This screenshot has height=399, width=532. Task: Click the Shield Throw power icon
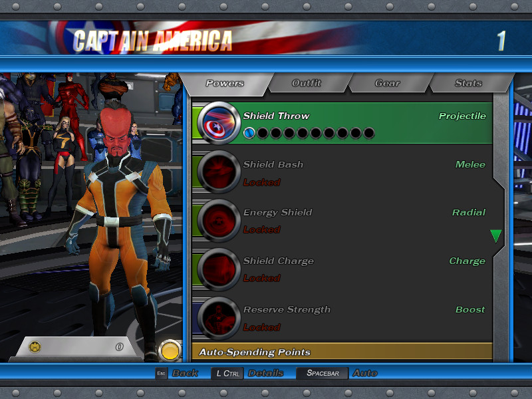tap(219, 123)
